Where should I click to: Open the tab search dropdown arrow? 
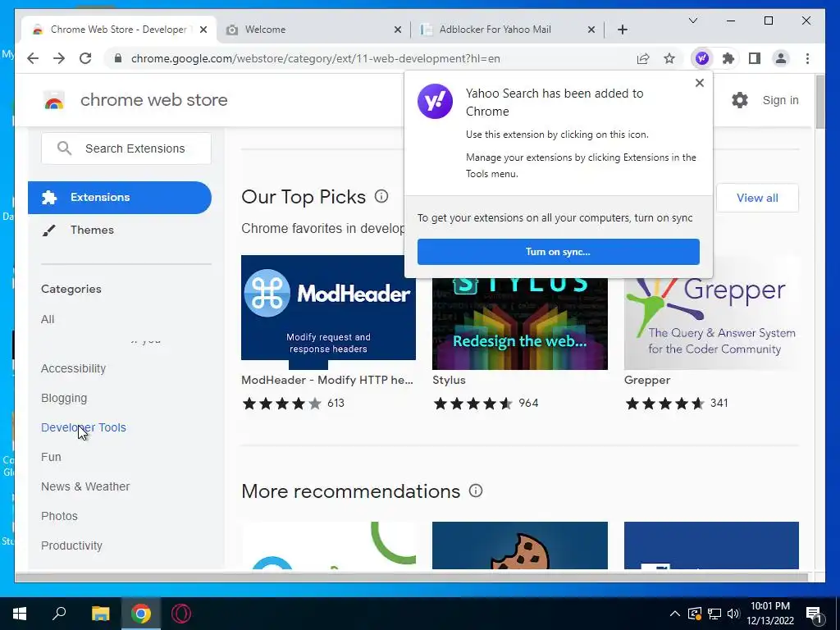[x=692, y=21]
